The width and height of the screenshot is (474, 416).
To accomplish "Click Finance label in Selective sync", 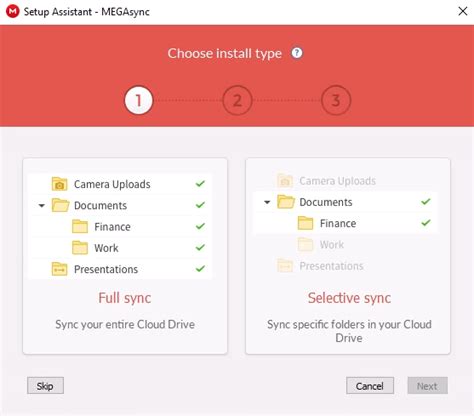I will click(338, 223).
